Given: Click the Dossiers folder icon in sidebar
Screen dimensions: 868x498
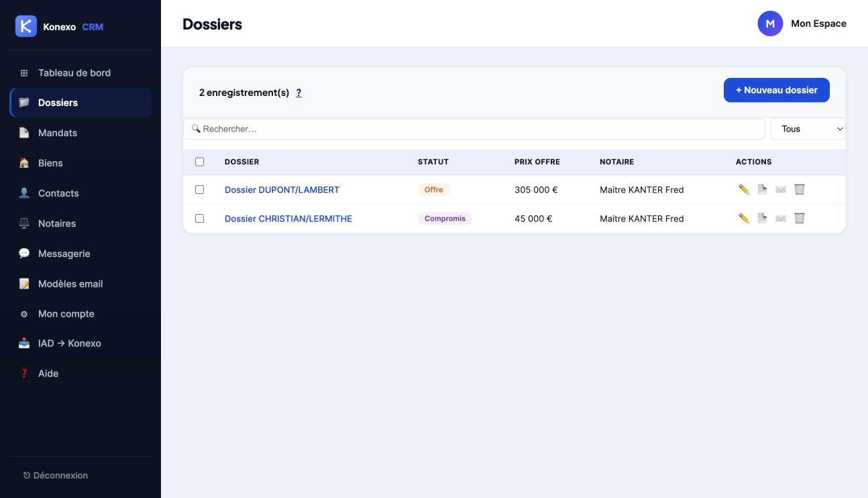Looking at the screenshot, I should click(x=24, y=103).
